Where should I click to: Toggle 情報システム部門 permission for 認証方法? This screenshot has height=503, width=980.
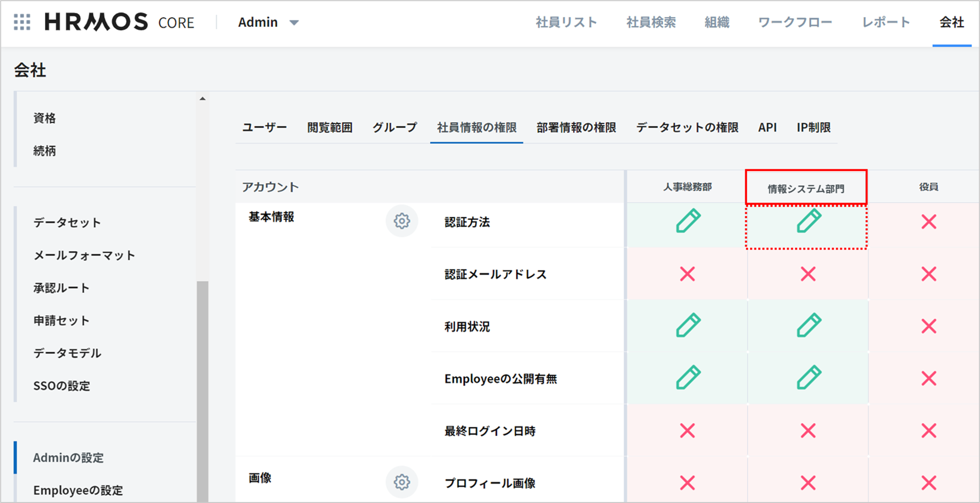[x=808, y=221]
